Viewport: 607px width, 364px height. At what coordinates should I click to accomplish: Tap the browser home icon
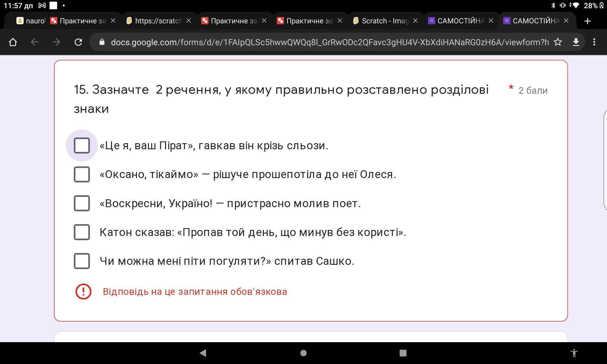coord(13,42)
